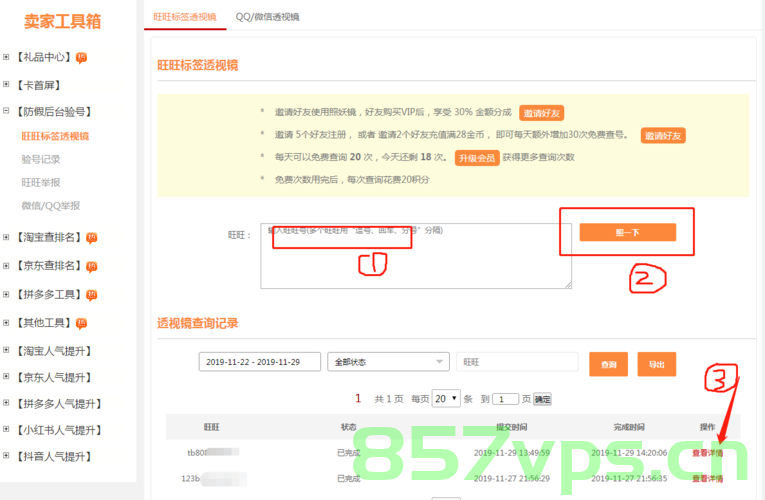
Task: Open 【卡首屏】 menu item
Action: 39,85
